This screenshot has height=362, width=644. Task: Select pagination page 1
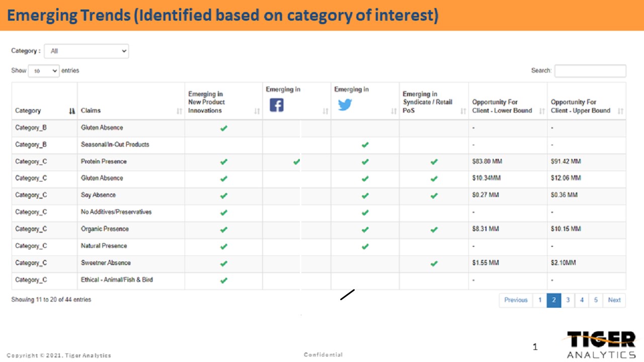(540, 300)
